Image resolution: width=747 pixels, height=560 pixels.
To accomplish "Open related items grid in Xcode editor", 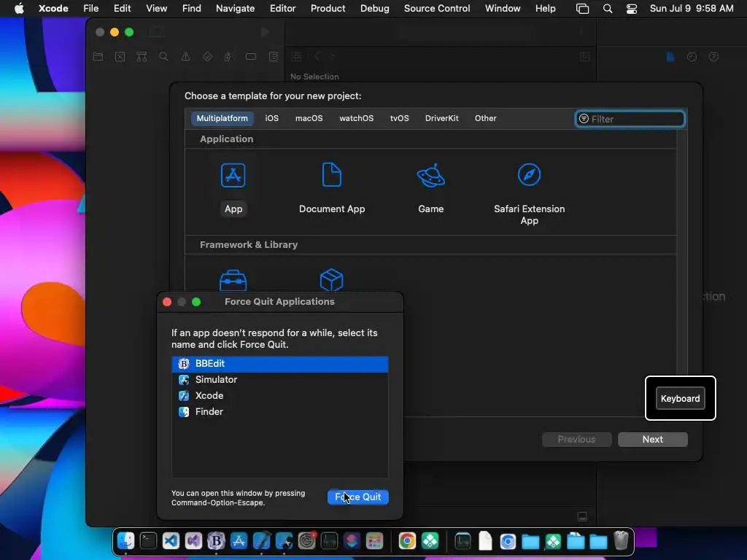I will pos(296,57).
